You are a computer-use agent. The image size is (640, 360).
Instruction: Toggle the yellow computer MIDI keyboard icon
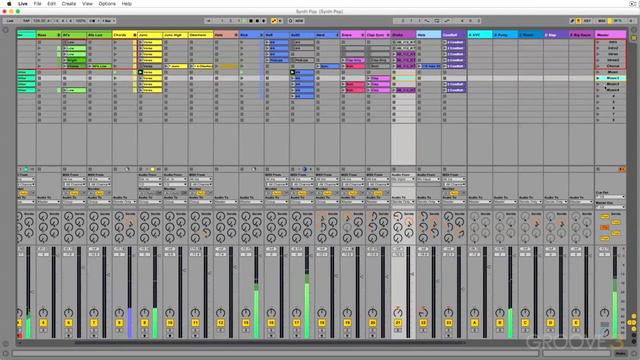pos(578,21)
